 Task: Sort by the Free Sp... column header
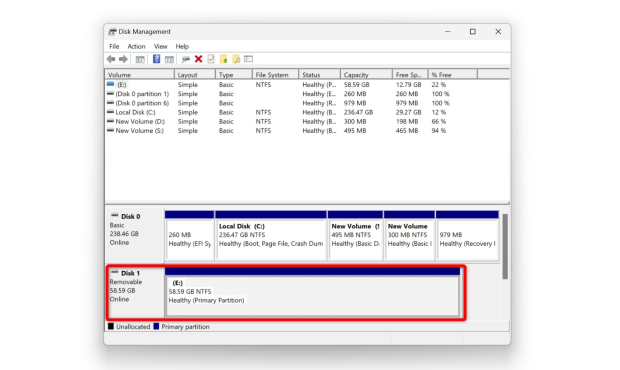(x=410, y=74)
